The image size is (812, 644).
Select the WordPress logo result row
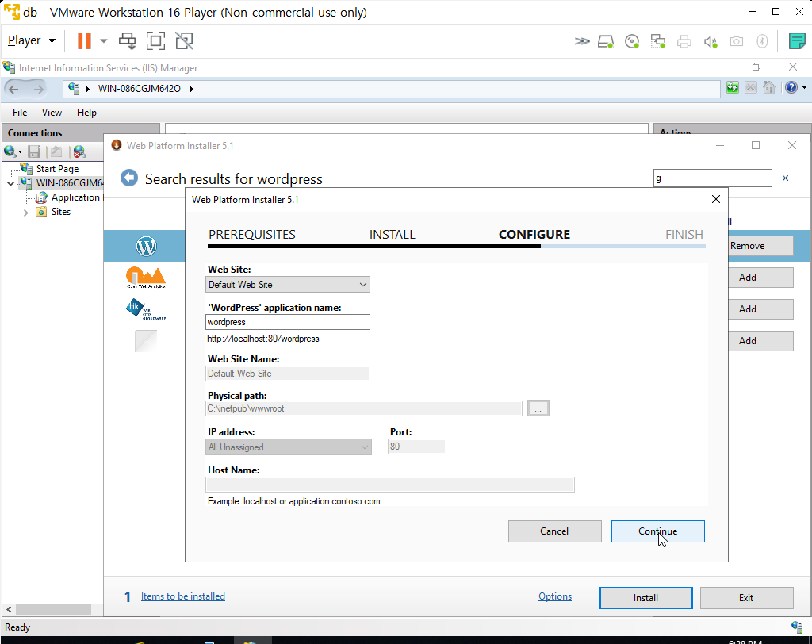click(146, 246)
